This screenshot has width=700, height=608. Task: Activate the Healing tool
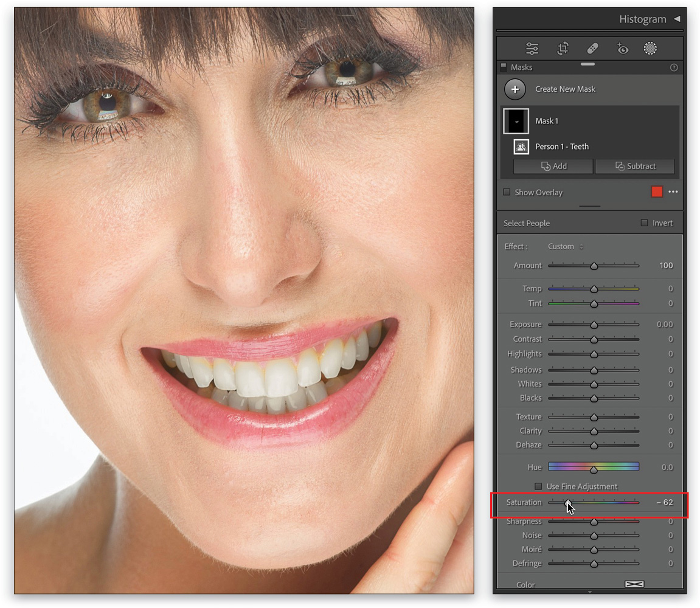tap(592, 49)
